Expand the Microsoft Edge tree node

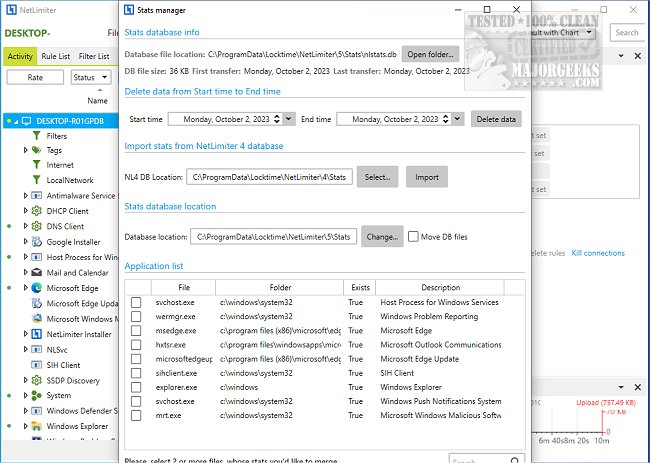25,288
